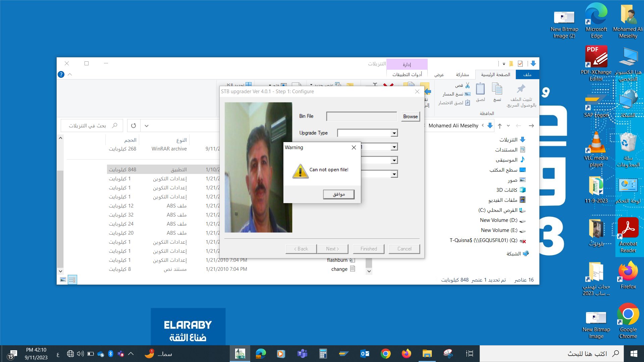The image size is (644, 362).
Task: Open Calculator from the taskbar
Action: point(323,354)
